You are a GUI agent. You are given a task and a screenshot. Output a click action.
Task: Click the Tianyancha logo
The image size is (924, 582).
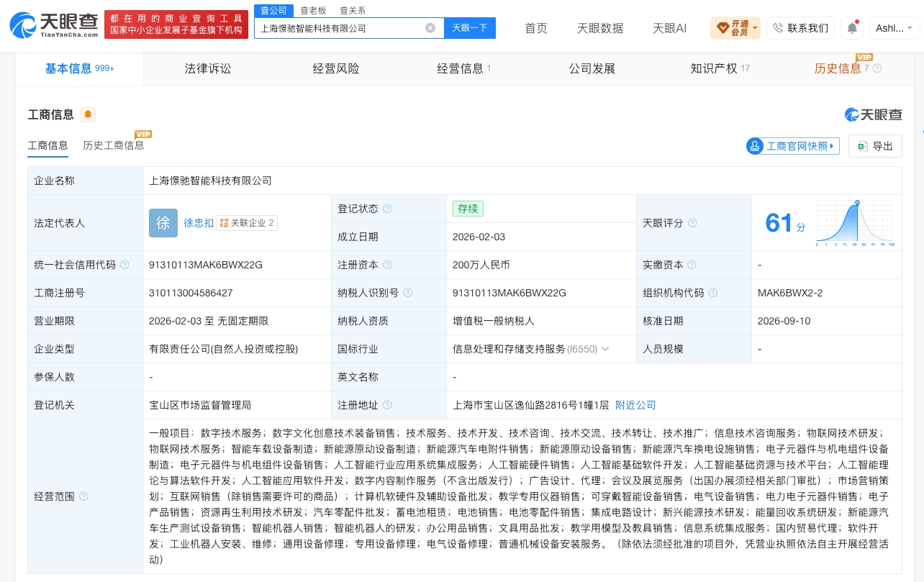(54, 25)
